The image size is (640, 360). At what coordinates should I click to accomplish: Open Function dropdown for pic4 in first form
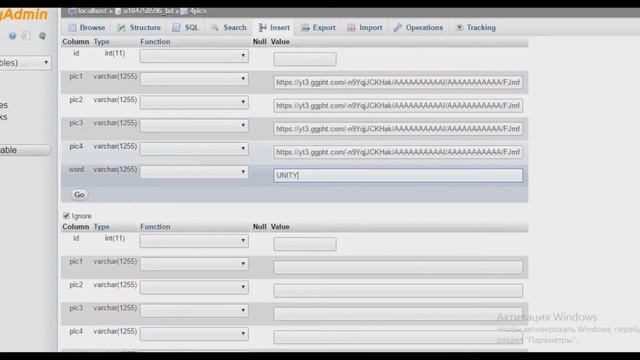[x=194, y=149]
